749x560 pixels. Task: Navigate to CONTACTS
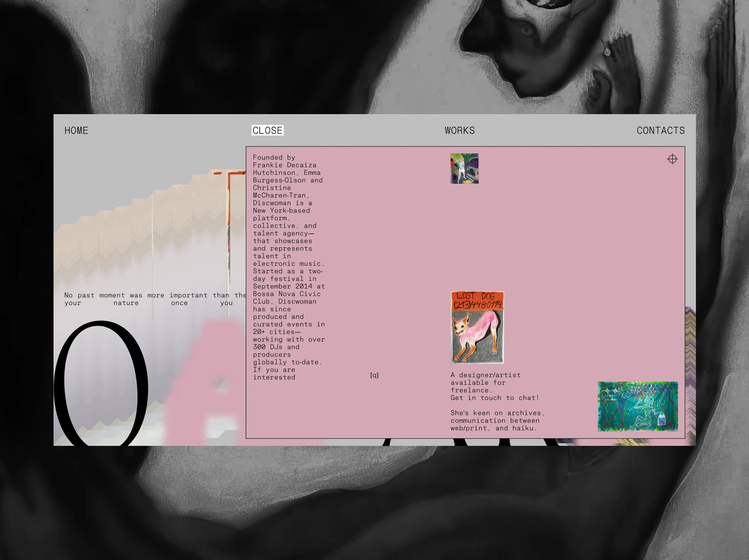660,131
